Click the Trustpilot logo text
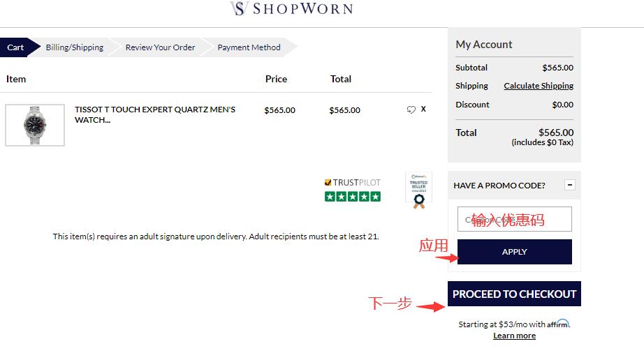The image size is (644, 353). 353,182
